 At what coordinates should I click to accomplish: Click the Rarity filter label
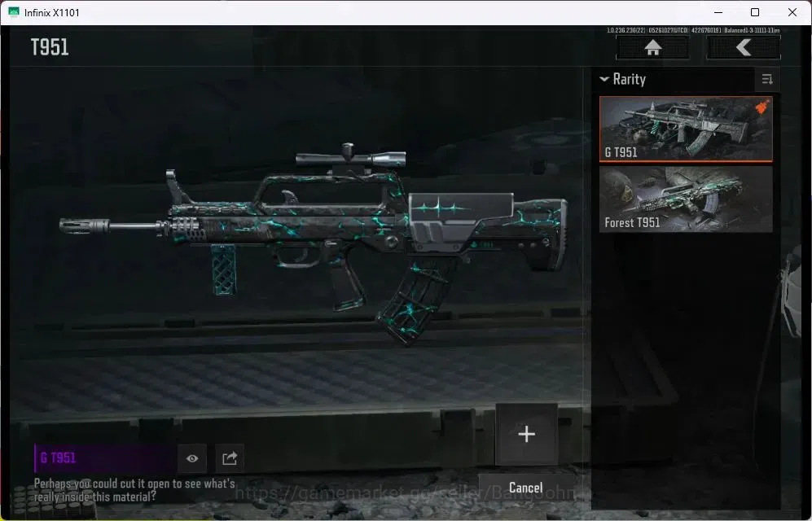[630, 79]
